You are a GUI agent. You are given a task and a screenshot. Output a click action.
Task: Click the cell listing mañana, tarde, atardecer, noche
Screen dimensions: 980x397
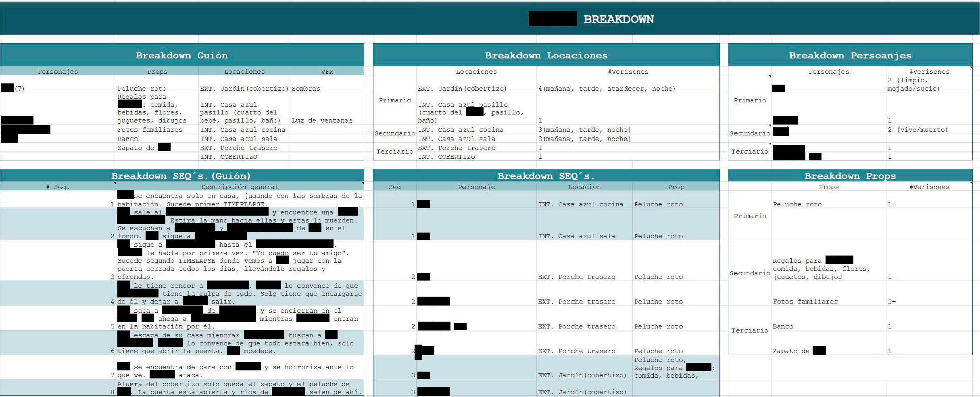point(607,89)
